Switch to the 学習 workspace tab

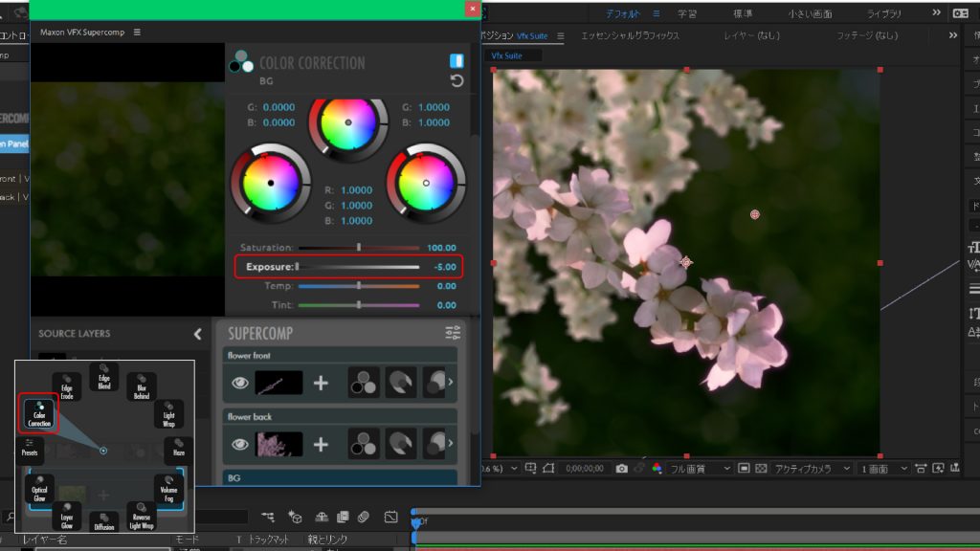point(687,13)
